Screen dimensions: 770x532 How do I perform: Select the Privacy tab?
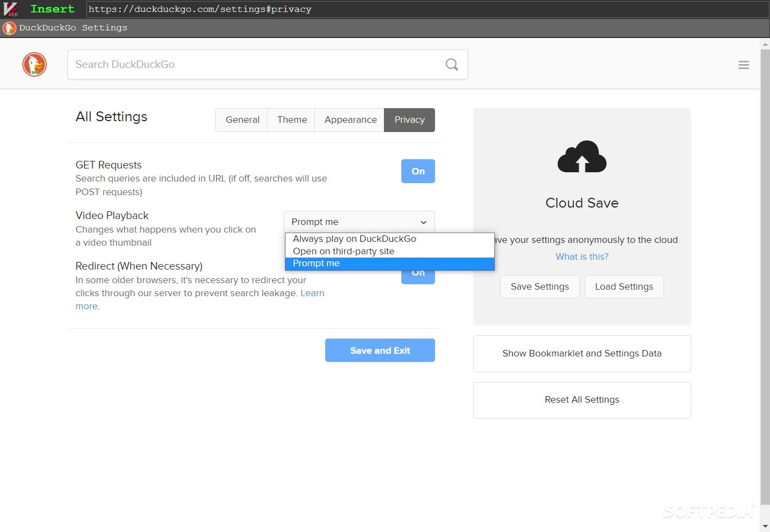[409, 120]
